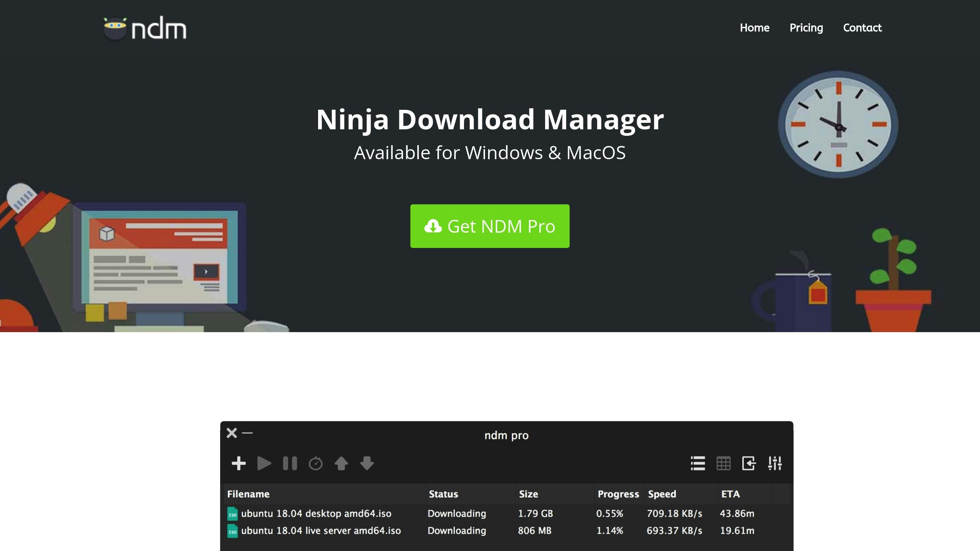This screenshot has width=980, height=551.
Task: Select ubuntu 18.04 live server amd64.iso row
Action: point(506,531)
